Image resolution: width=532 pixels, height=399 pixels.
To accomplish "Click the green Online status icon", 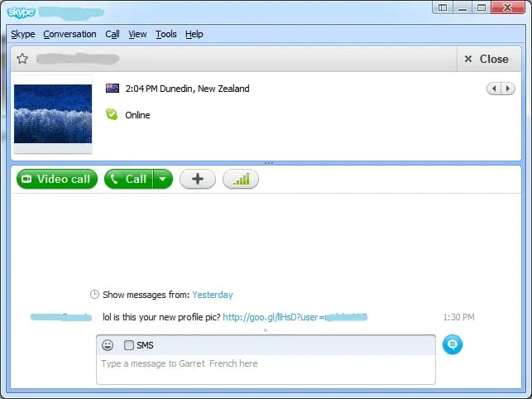I will pos(112,115).
